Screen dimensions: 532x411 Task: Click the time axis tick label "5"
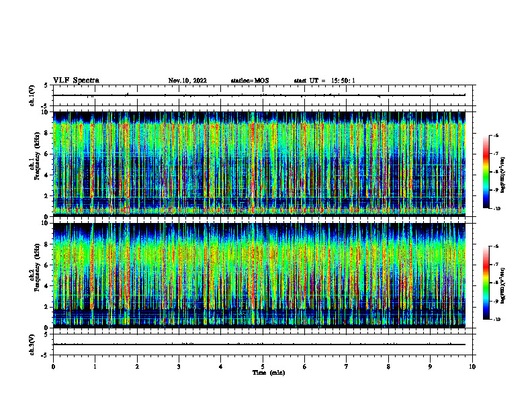pyautogui.click(x=263, y=367)
